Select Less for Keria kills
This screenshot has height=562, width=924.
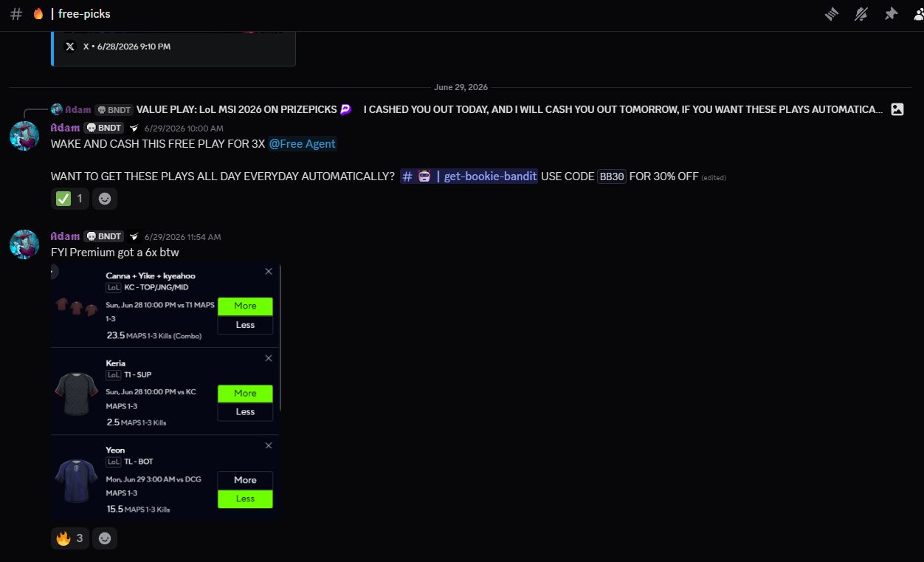tap(245, 412)
